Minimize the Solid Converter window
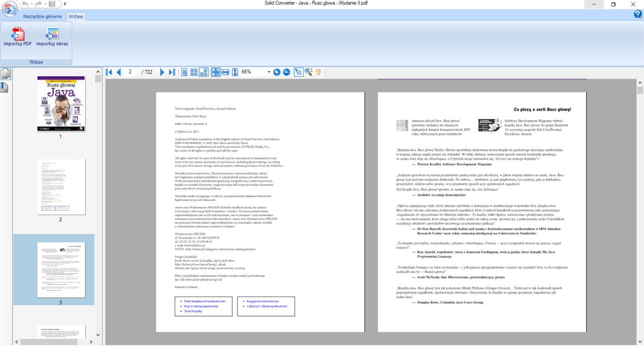Image resolution: width=644 pixels, height=348 pixels. [x=594, y=4]
